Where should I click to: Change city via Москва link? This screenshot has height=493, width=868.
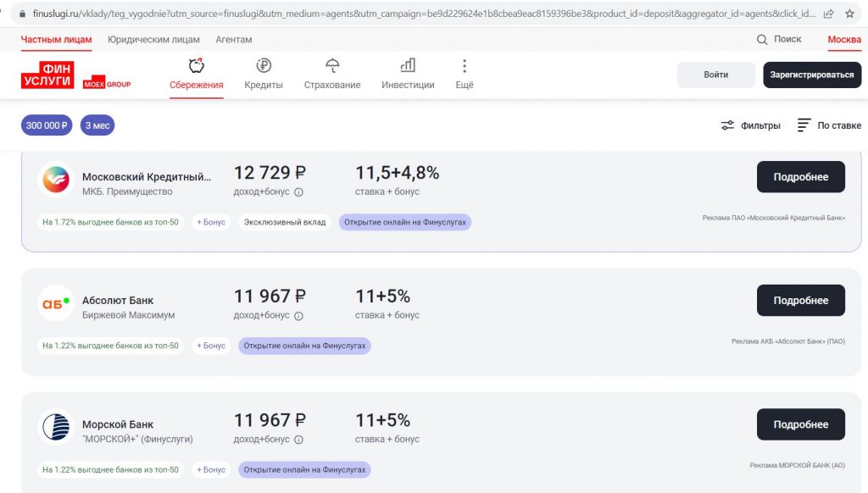[x=844, y=39]
